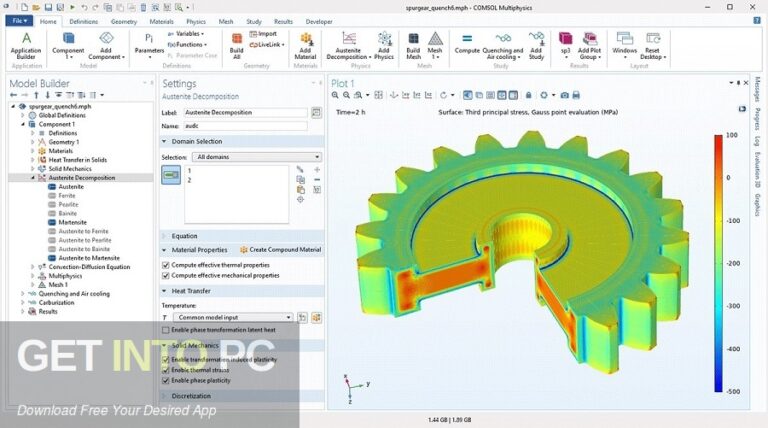
Task: Open Functions dropdown in Definitions group
Action: (x=187, y=45)
